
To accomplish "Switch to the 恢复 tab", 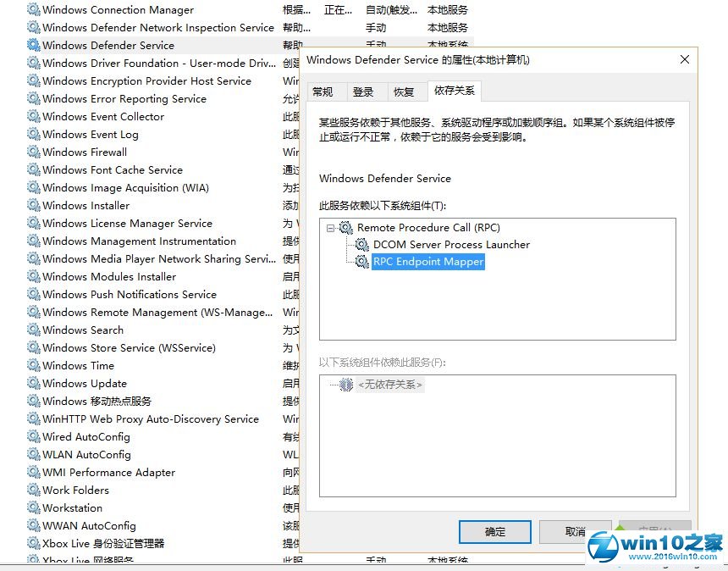I will tap(404, 92).
